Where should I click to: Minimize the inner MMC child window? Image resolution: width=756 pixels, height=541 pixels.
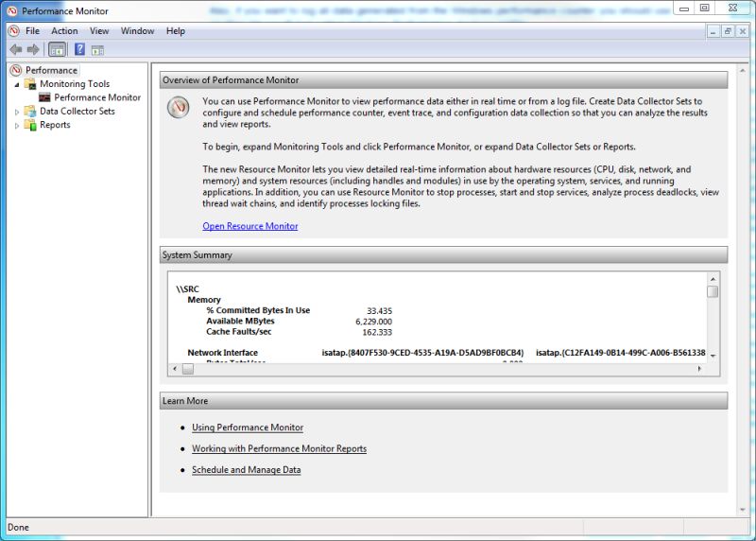(x=713, y=32)
